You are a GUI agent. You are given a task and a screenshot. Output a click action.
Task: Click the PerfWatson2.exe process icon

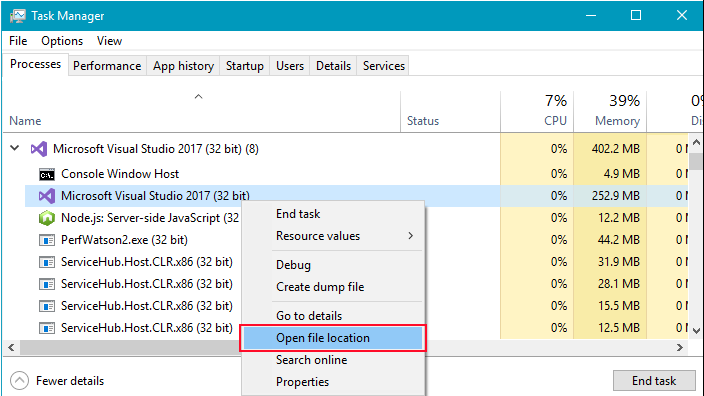point(47,240)
